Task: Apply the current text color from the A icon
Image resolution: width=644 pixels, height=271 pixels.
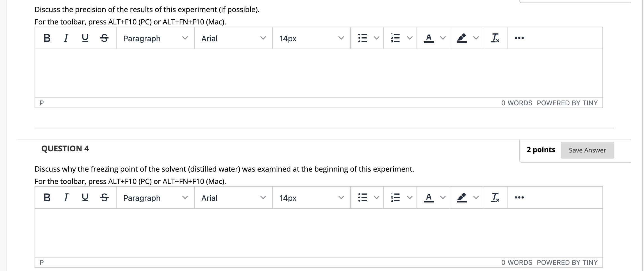Action: point(429,38)
